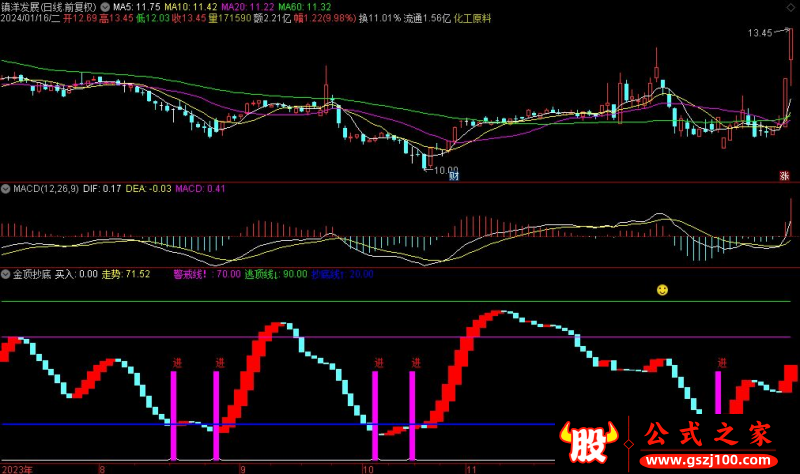Click the DEA: -0.03 value in the MACD header

(x=148, y=189)
